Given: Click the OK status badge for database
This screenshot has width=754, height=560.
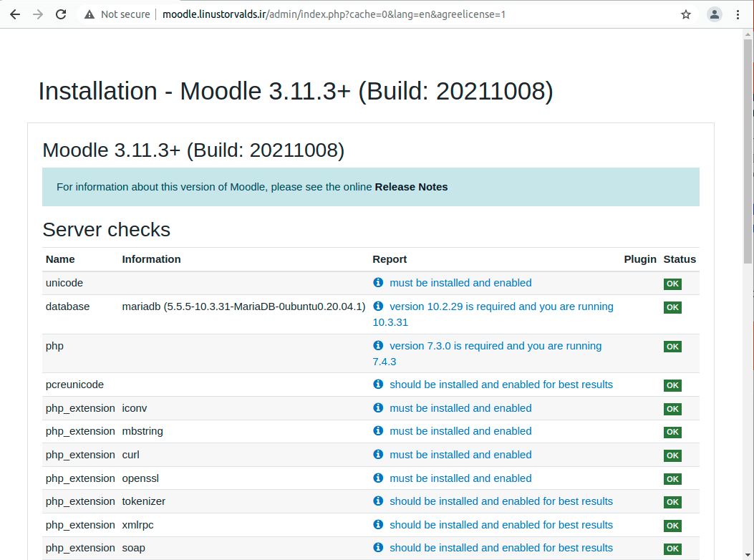Looking at the screenshot, I should (x=672, y=307).
